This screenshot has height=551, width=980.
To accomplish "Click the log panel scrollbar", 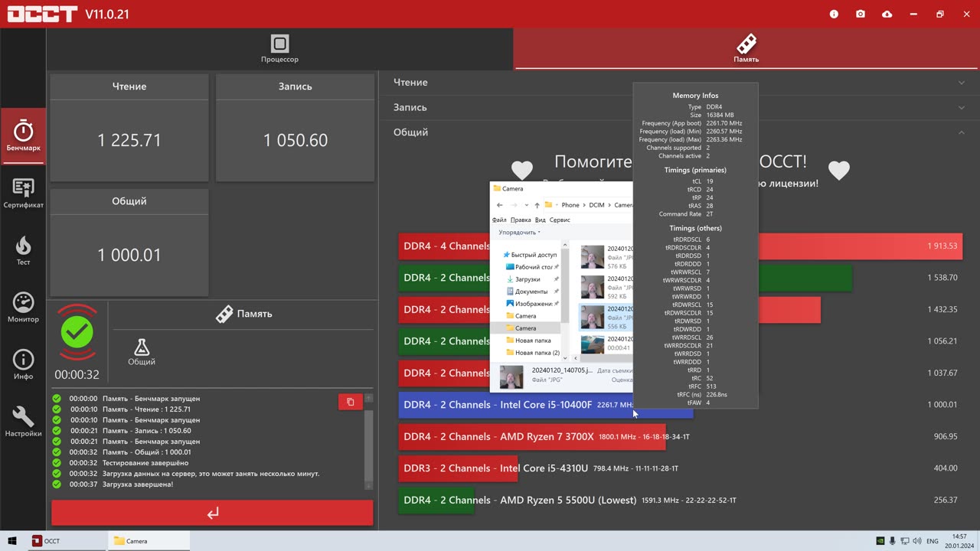I will [368, 445].
